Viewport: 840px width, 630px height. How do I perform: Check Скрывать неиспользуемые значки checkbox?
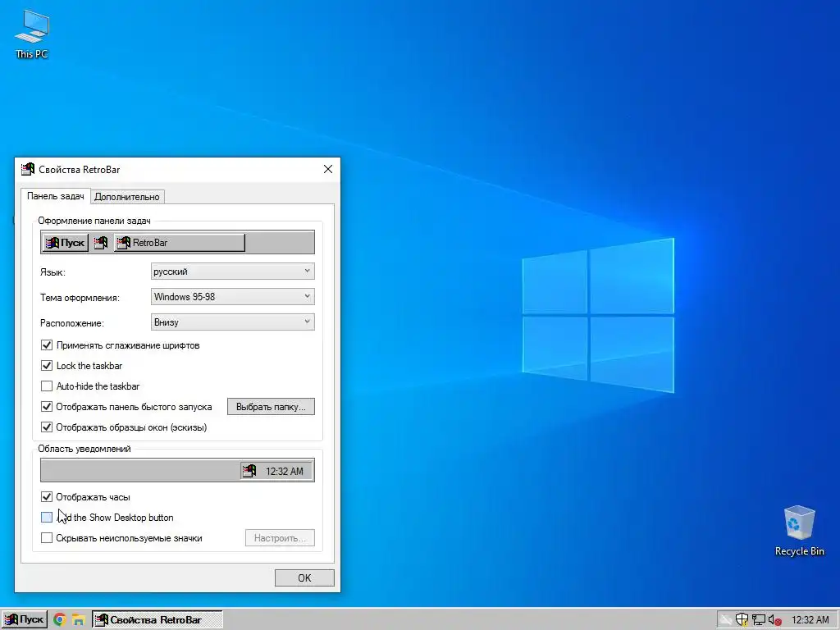tap(47, 538)
